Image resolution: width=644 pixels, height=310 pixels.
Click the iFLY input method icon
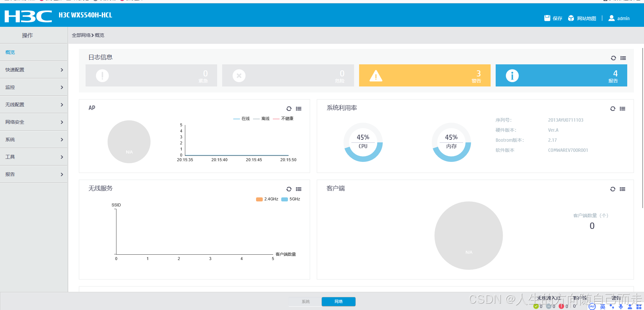pos(592,306)
